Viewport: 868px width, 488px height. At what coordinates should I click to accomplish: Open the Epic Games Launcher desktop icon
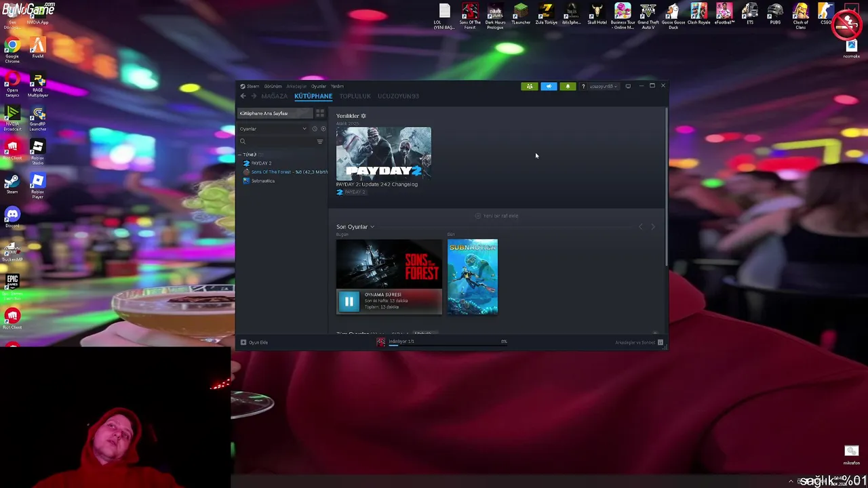point(12,287)
